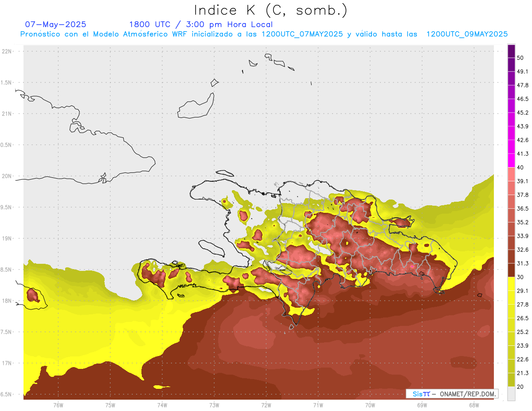Click the gray swatch below 20
532x411 pixels.
[x=511, y=394]
